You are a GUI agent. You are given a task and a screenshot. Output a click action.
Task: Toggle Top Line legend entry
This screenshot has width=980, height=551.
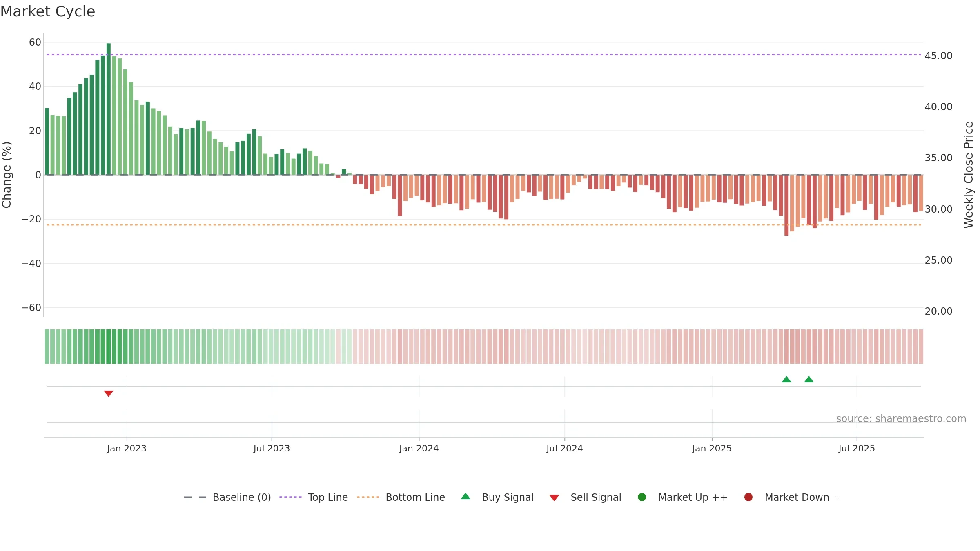[x=314, y=497]
